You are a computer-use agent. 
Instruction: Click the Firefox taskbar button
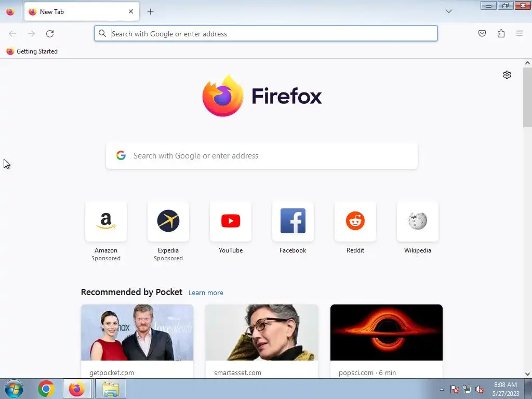pyautogui.click(x=77, y=389)
